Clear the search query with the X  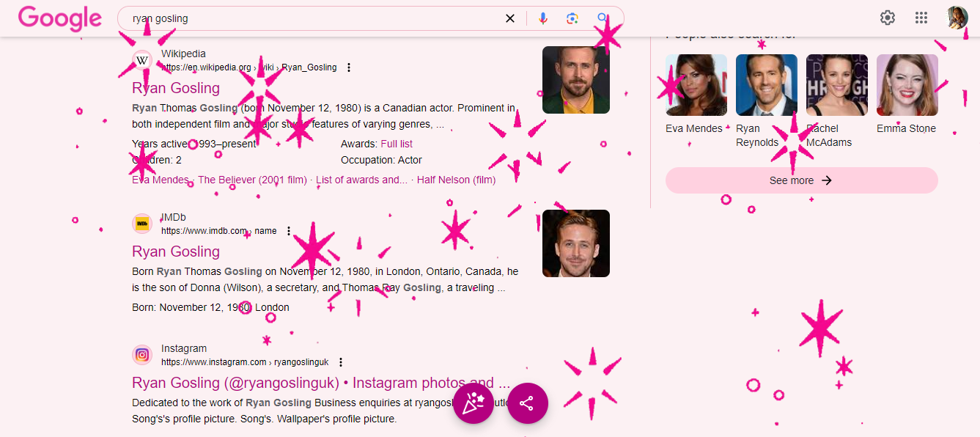[510, 18]
